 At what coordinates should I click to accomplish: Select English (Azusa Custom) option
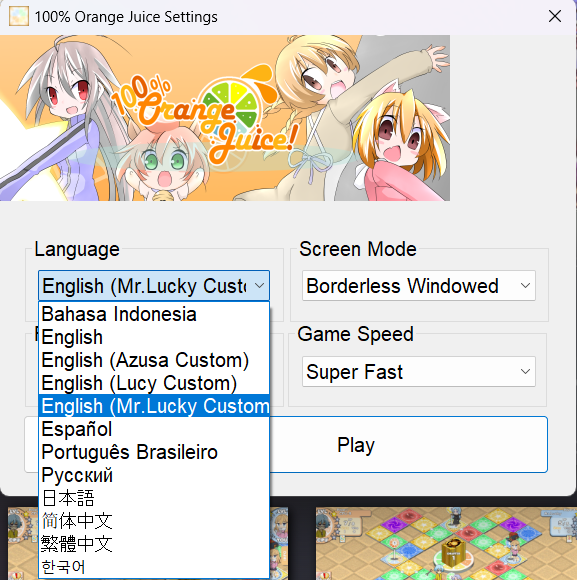154,360
